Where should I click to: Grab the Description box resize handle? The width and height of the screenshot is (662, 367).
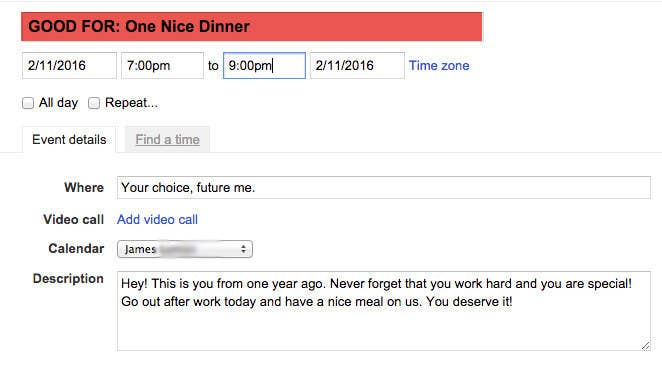click(x=646, y=346)
